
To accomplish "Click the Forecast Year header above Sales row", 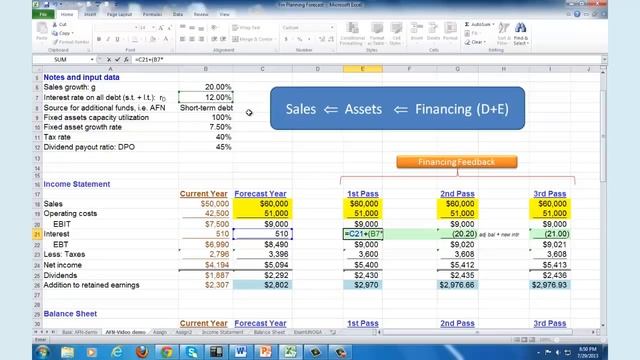I will 260,194.
